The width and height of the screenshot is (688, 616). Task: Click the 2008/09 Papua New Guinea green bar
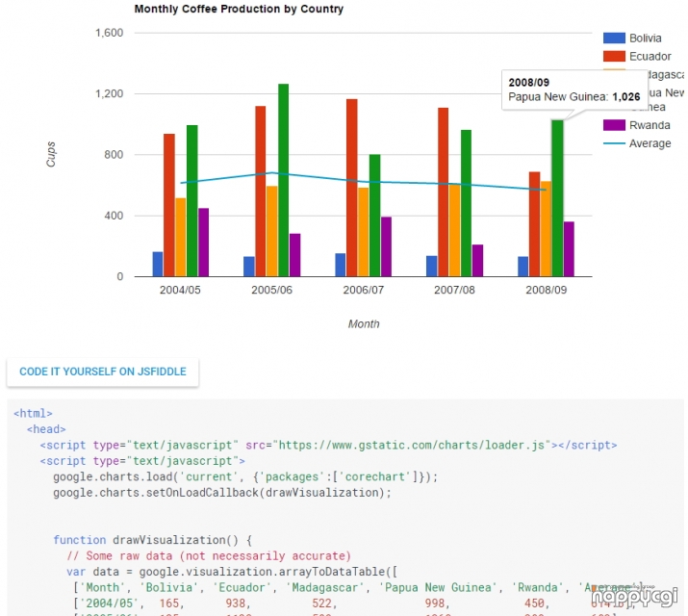tap(557, 198)
